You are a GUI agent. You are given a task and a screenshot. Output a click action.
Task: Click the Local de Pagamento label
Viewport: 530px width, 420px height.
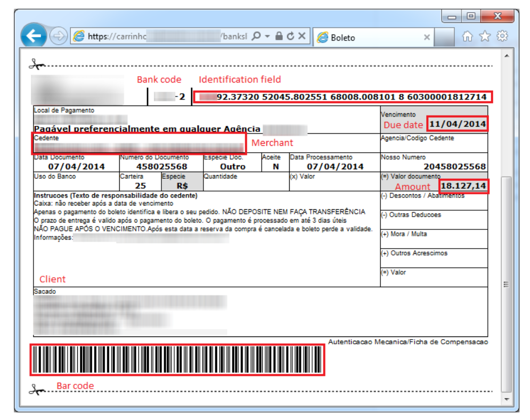[64, 110]
